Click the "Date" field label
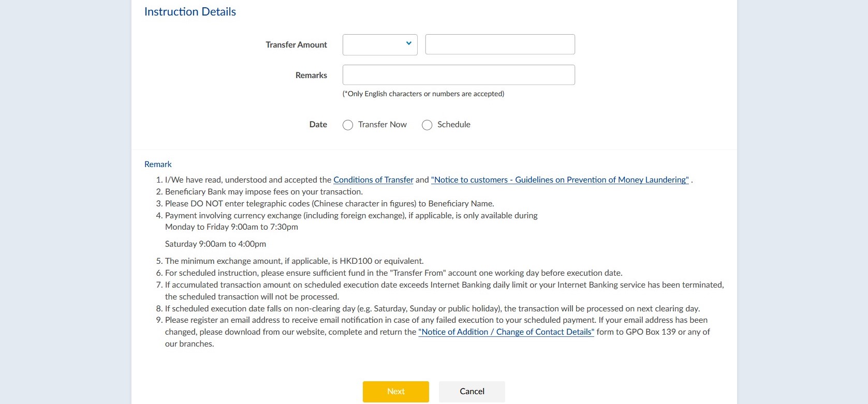 coord(318,125)
